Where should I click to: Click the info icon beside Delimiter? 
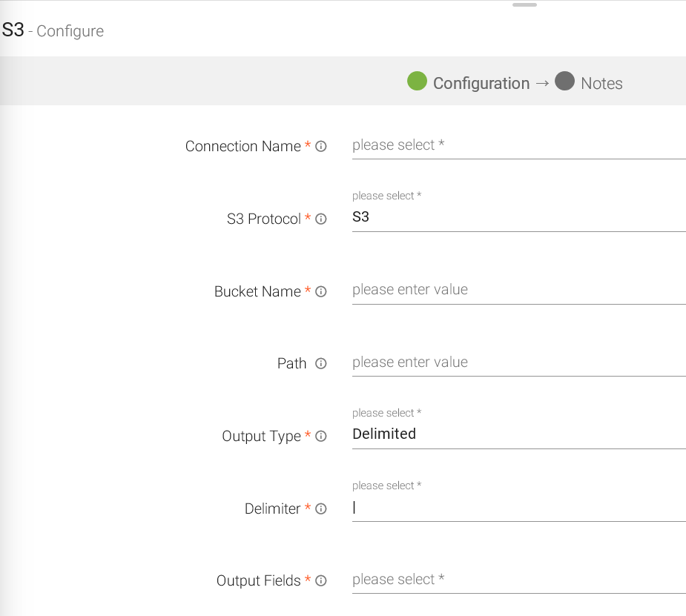point(321,509)
